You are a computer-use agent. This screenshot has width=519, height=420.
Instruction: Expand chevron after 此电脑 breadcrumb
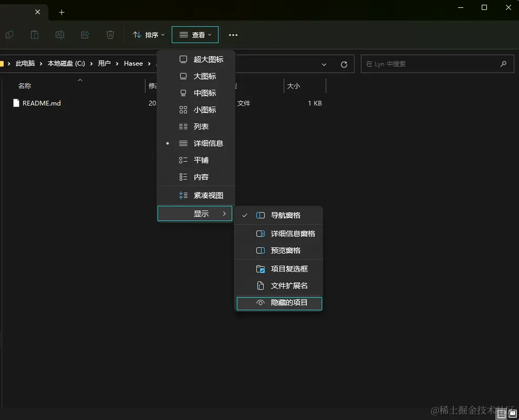(x=41, y=64)
